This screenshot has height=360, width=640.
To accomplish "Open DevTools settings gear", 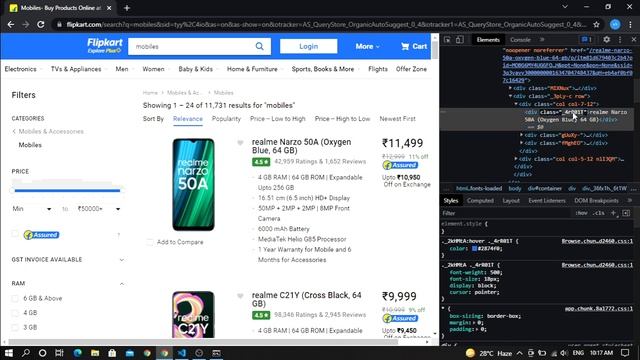I will (607, 40).
